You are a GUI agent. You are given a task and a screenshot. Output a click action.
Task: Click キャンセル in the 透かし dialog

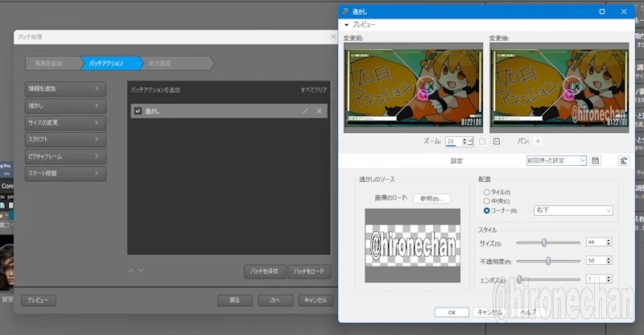[x=489, y=312]
